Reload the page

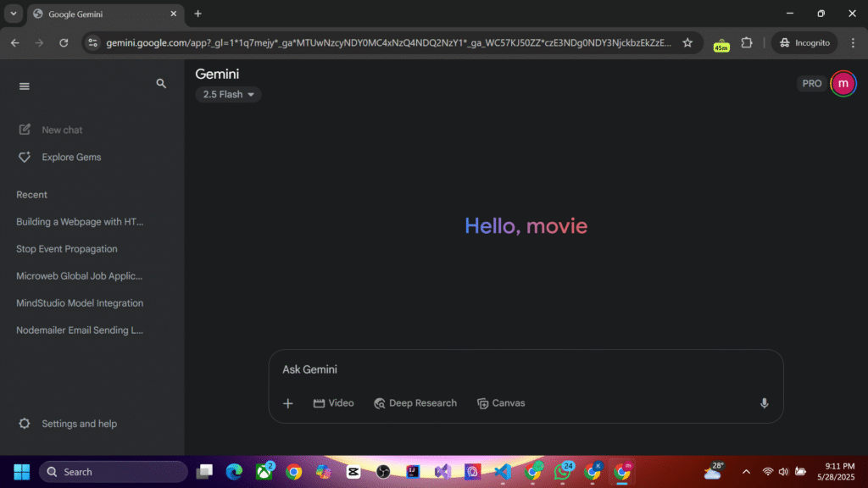64,42
